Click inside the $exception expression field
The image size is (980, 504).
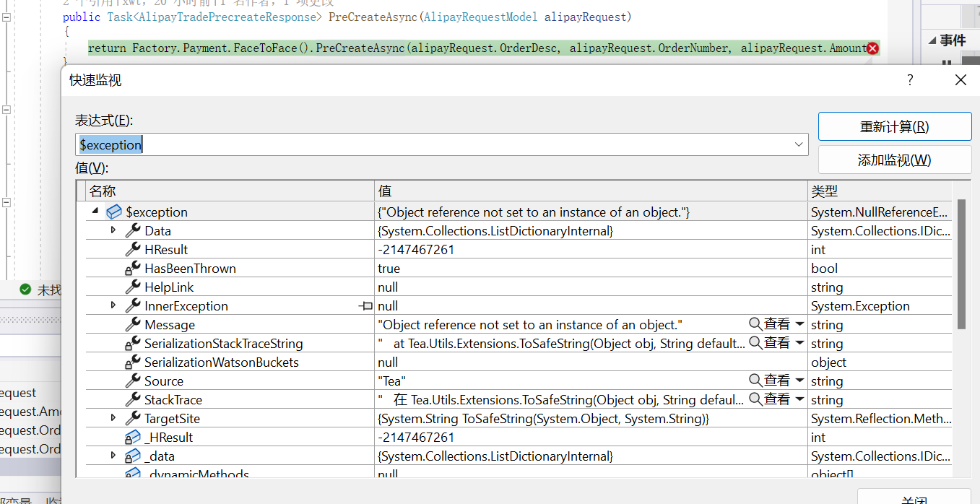289,144
